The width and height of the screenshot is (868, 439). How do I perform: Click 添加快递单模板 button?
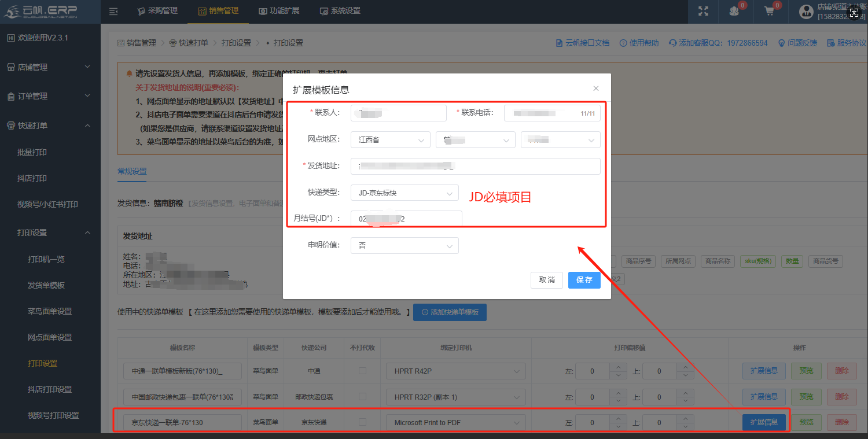450,312
